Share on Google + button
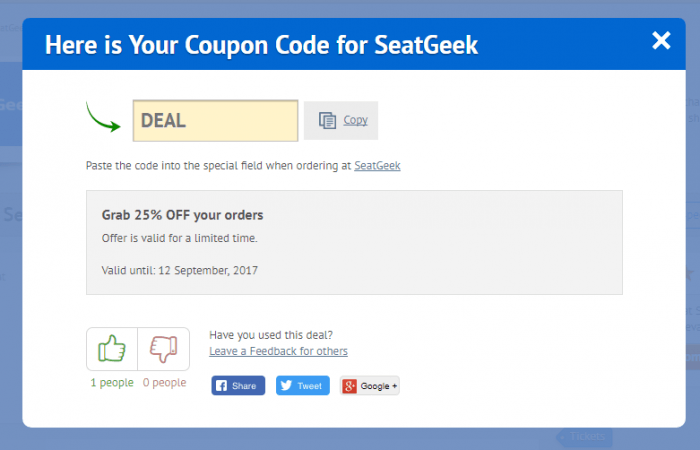 370,386
